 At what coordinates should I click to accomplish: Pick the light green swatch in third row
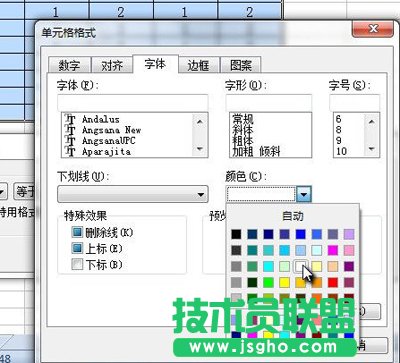click(x=284, y=266)
